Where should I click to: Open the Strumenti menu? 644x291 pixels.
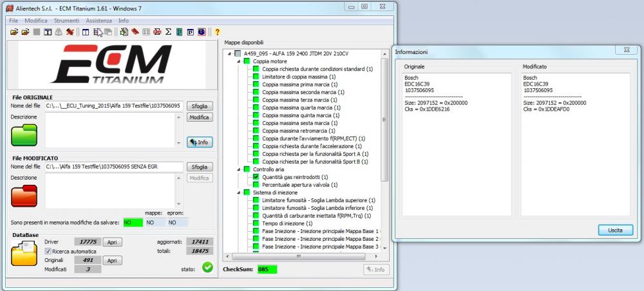click(x=66, y=21)
